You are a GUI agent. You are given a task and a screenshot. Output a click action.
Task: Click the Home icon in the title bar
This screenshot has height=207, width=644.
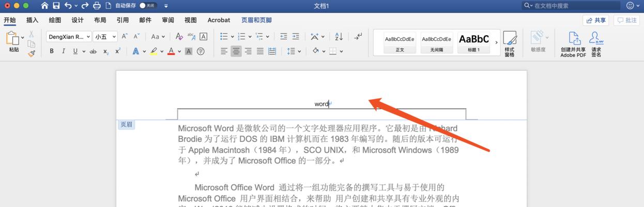click(44, 6)
